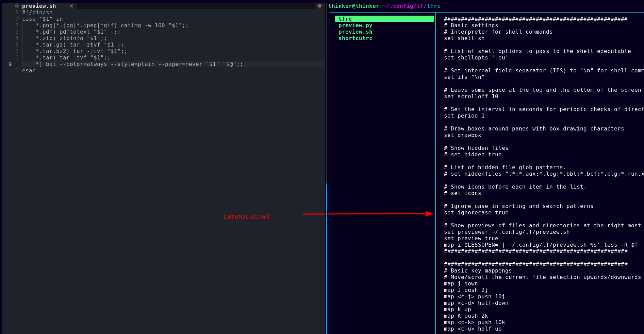Click "map <c-j> push 10j" in the preview
The height and width of the screenshot is (334, 644).
point(474,296)
